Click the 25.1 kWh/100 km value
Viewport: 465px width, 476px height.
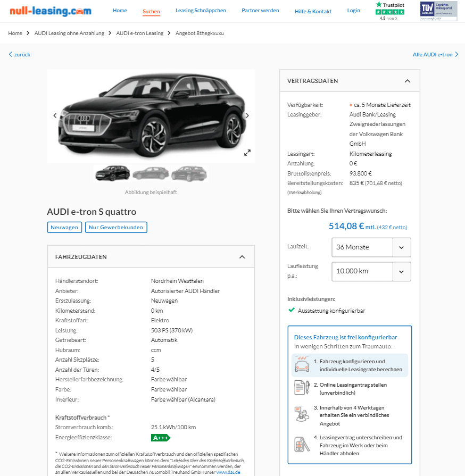pyautogui.click(x=173, y=427)
